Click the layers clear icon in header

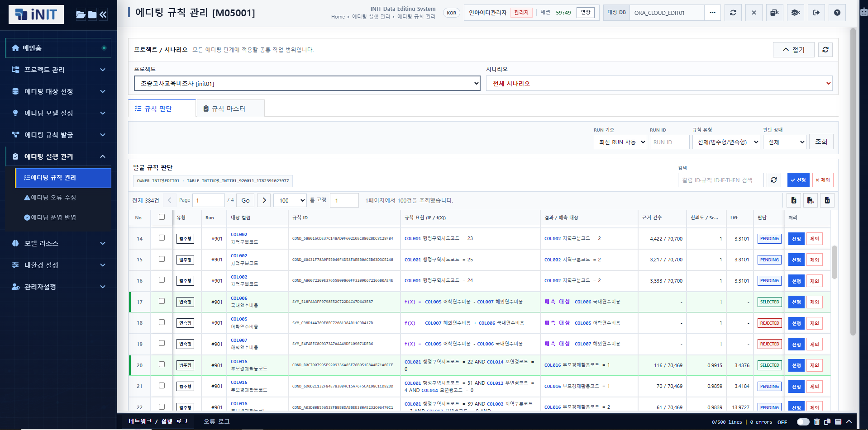point(795,13)
